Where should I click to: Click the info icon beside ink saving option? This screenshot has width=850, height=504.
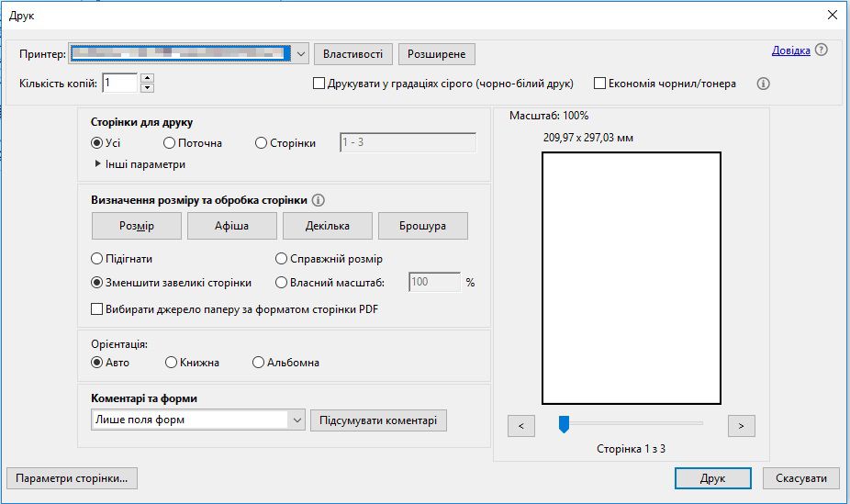pyautogui.click(x=764, y=84)
